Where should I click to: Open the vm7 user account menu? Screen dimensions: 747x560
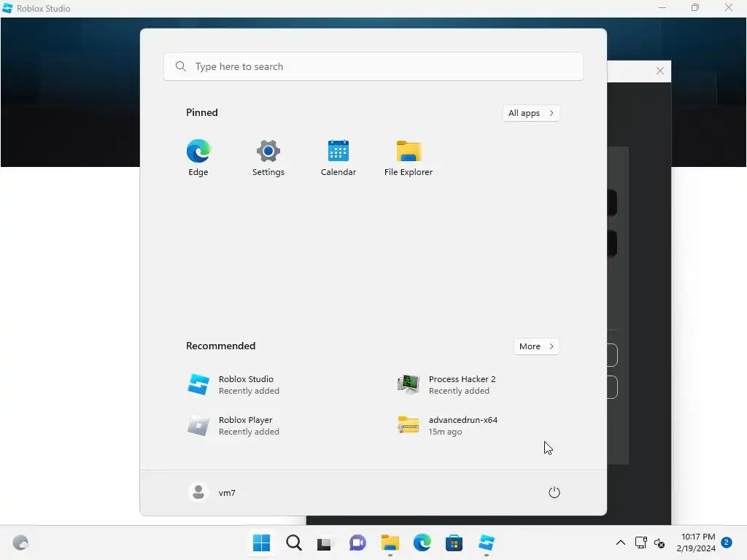(x=212, y=492)
